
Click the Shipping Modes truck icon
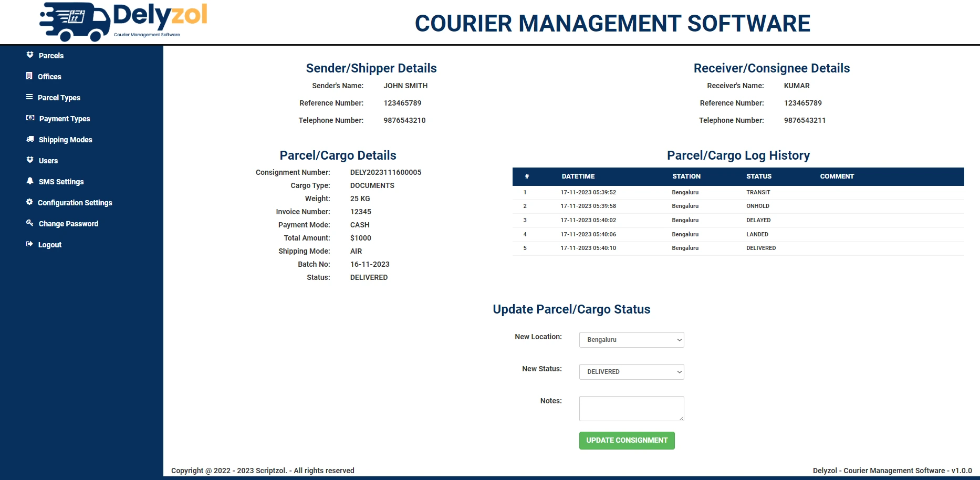(x=30, y=139)
